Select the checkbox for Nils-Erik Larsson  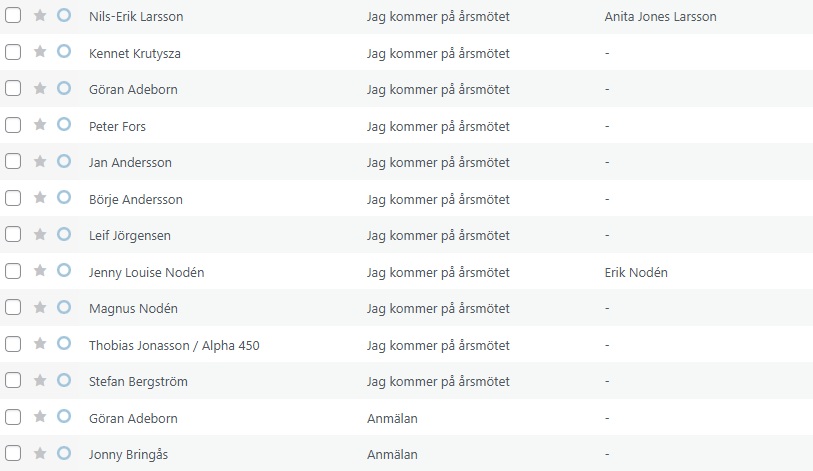point(13,16)
